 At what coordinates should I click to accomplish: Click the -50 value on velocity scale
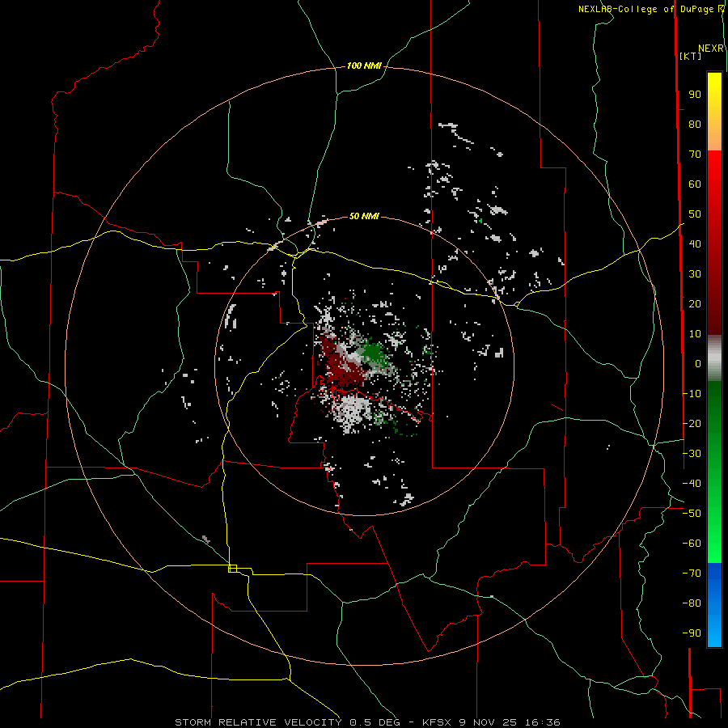(x=692, y=514)
